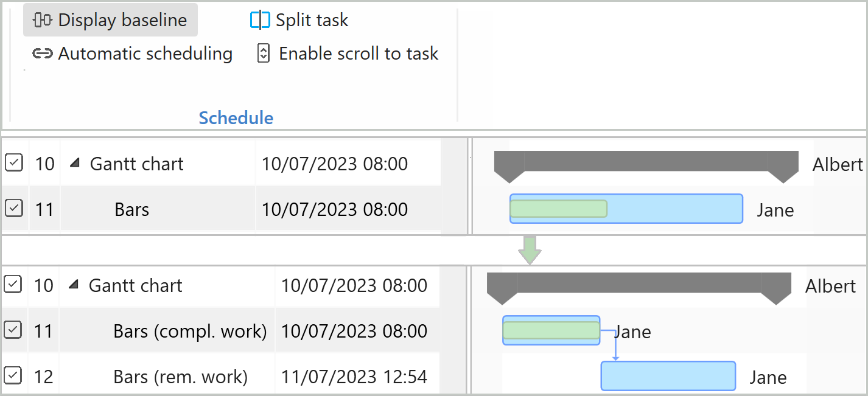Collapse the Gantt chart group in top grid

75,163
